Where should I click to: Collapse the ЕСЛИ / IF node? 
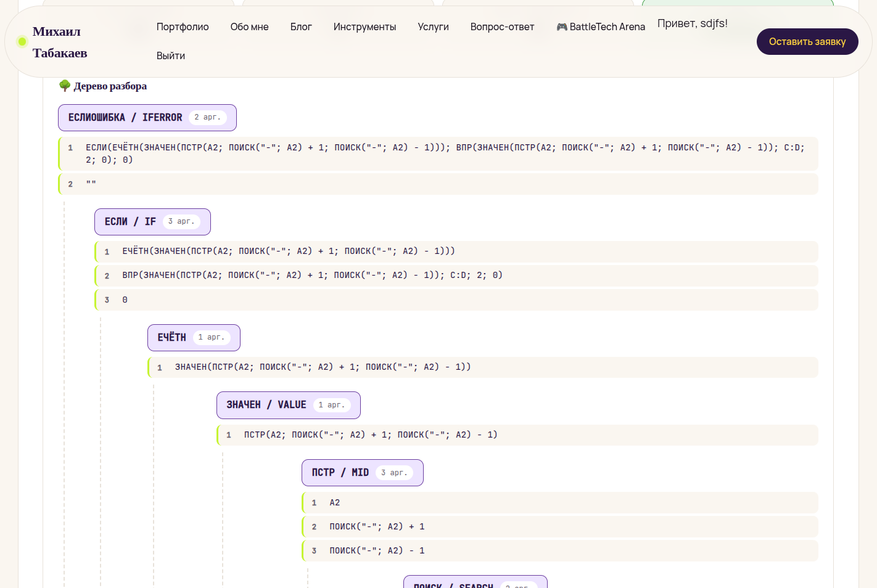(x=152, y=222)
